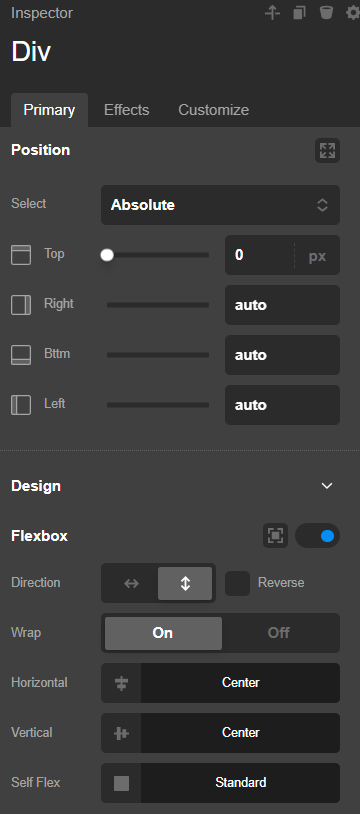
Task: Collapse the Design section chevron
Action: 327,486
